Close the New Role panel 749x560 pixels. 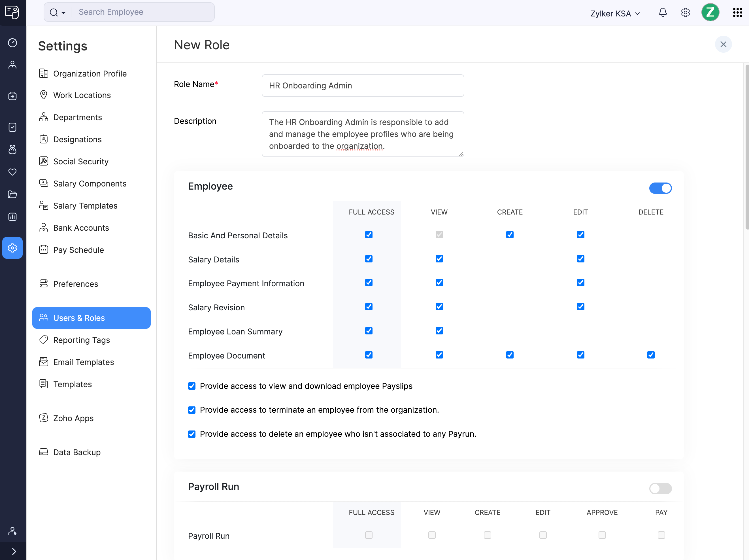click(723, 44)
